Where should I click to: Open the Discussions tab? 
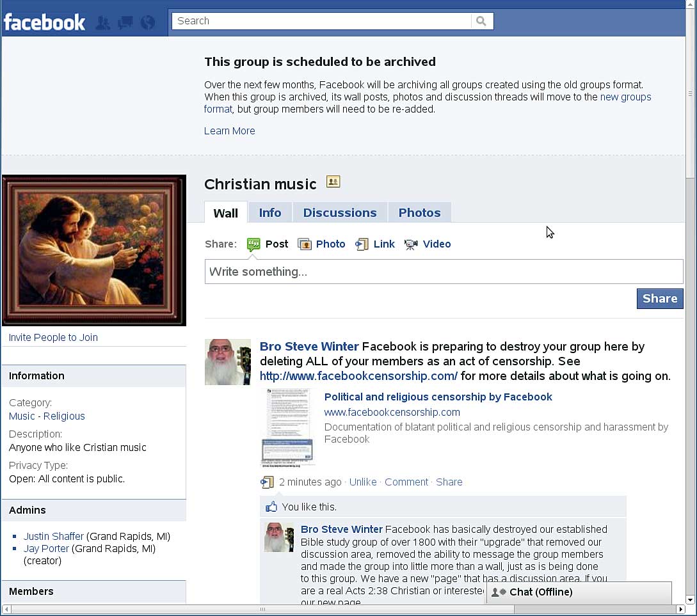pyautogui.click(x=340, y=213)
